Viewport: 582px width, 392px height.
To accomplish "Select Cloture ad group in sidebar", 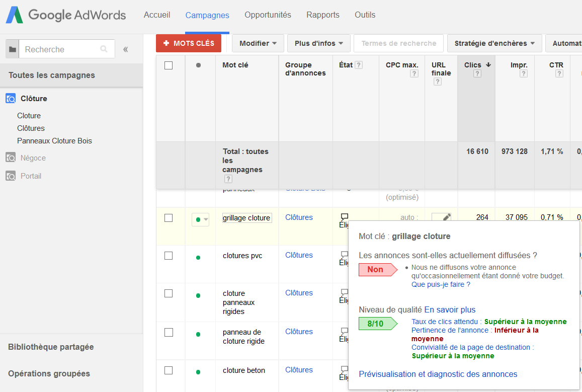I will pos(29,115).
